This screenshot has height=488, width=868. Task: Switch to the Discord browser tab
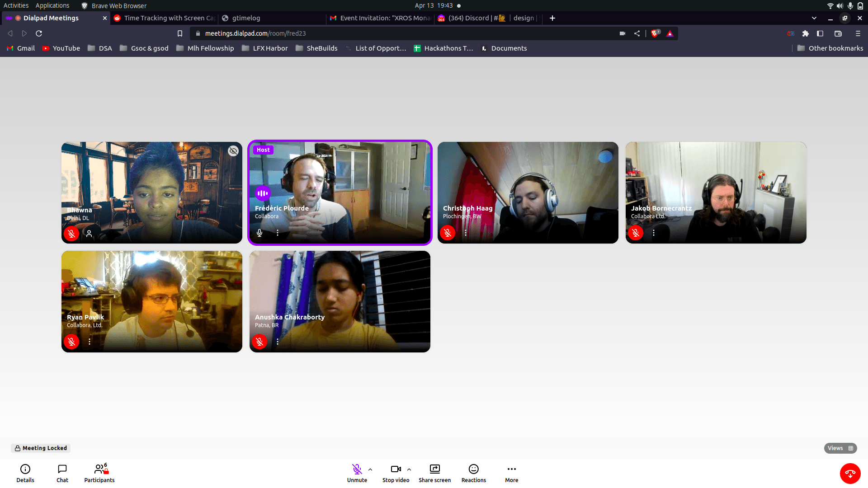[488, 18]
